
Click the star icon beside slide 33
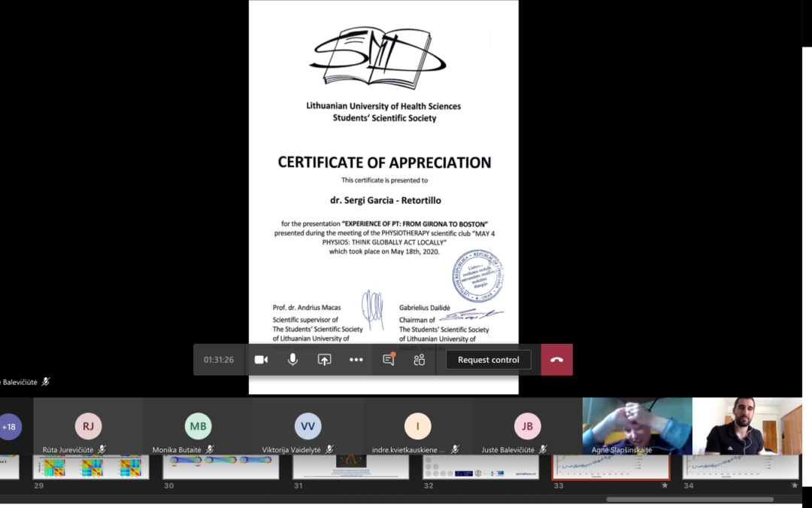click(665, 485)
